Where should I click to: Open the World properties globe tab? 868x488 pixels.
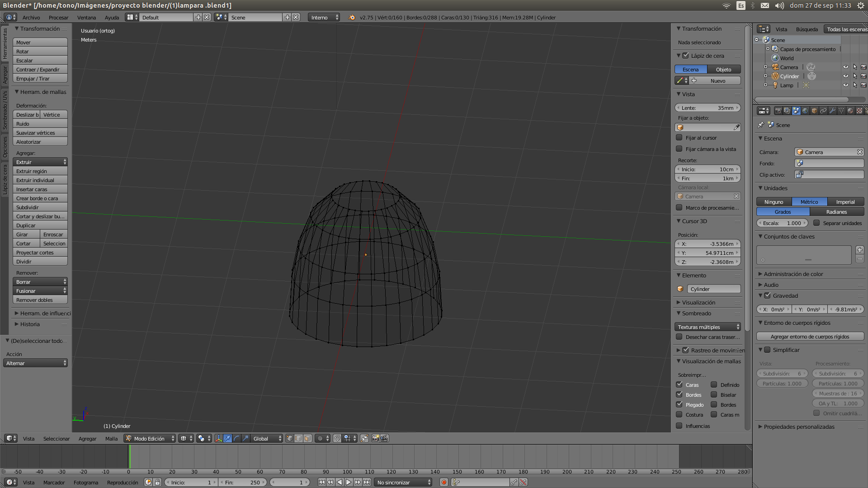click(805, 111)
